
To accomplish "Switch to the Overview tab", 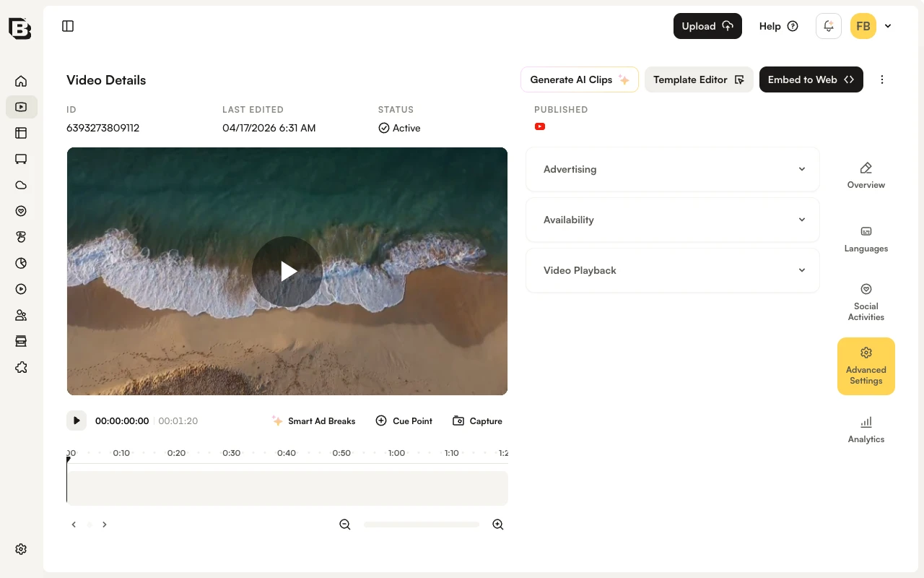I will pos(866,176).
